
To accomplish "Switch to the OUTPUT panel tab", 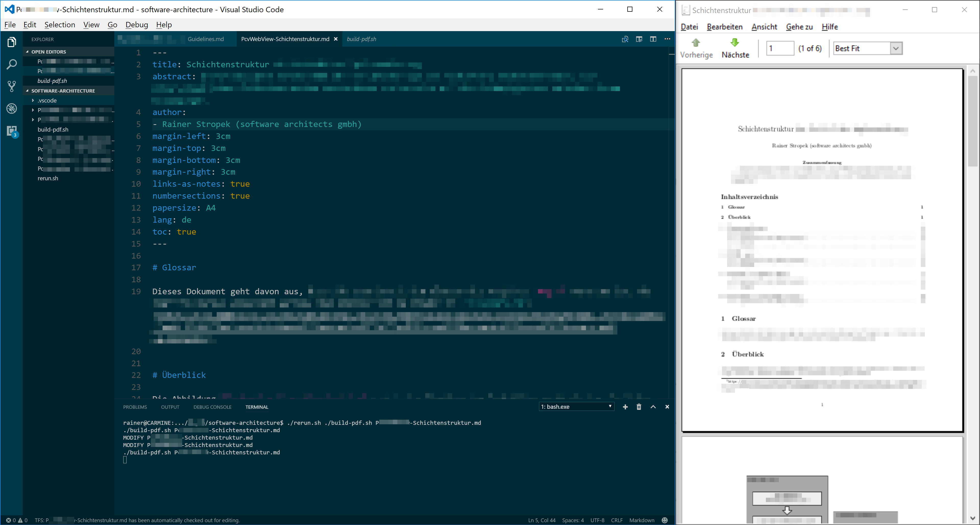I will pyautogui.click(x=170, y=407).
